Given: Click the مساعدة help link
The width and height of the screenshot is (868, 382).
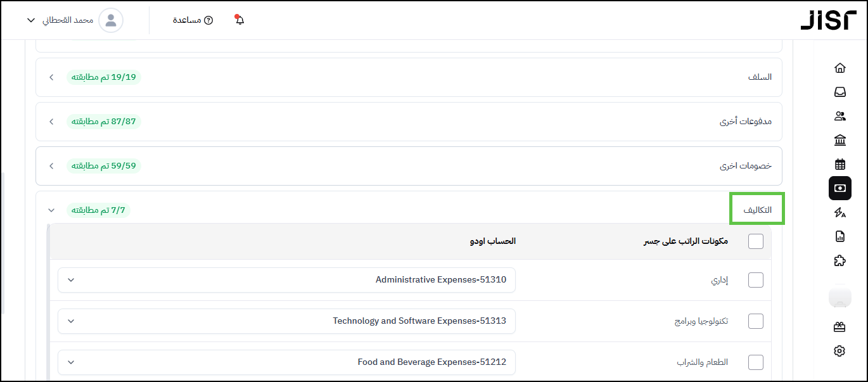Looking at the screenshot, I should (193, 20).
